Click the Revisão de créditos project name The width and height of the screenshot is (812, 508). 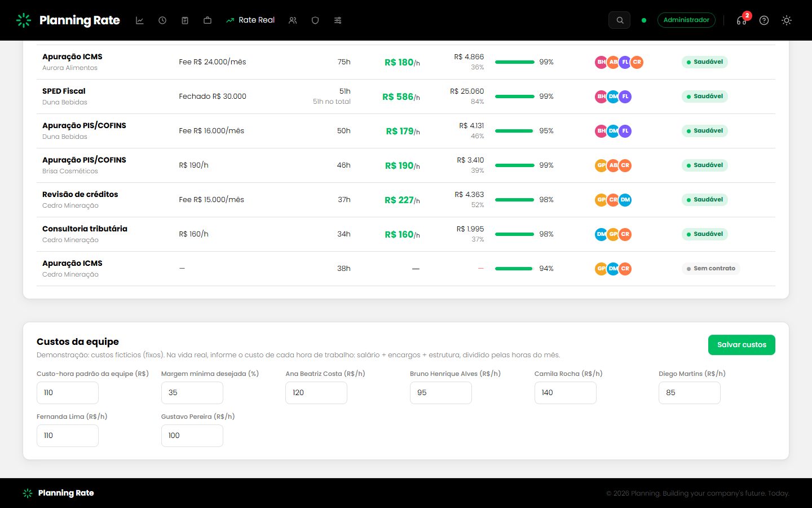(80, 194)
